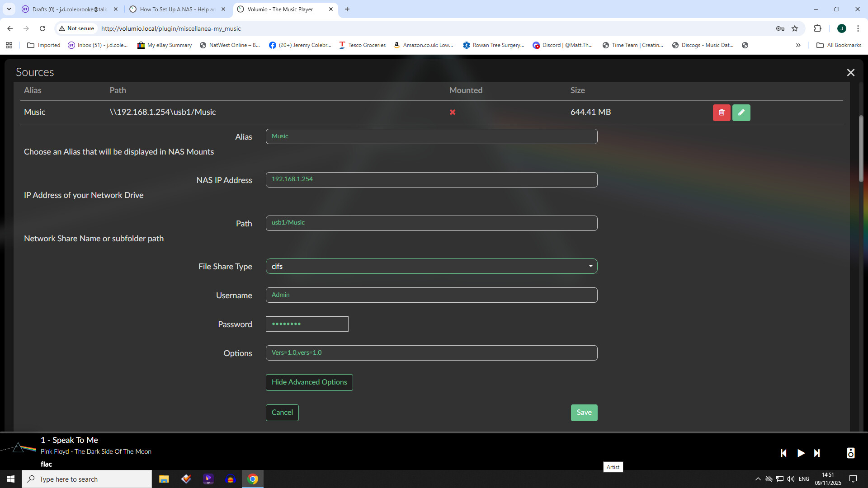This screenshot has width=868, height=488.
Task: Switch to the How To Set Up A NAS tab
Action: coord(177,9)
